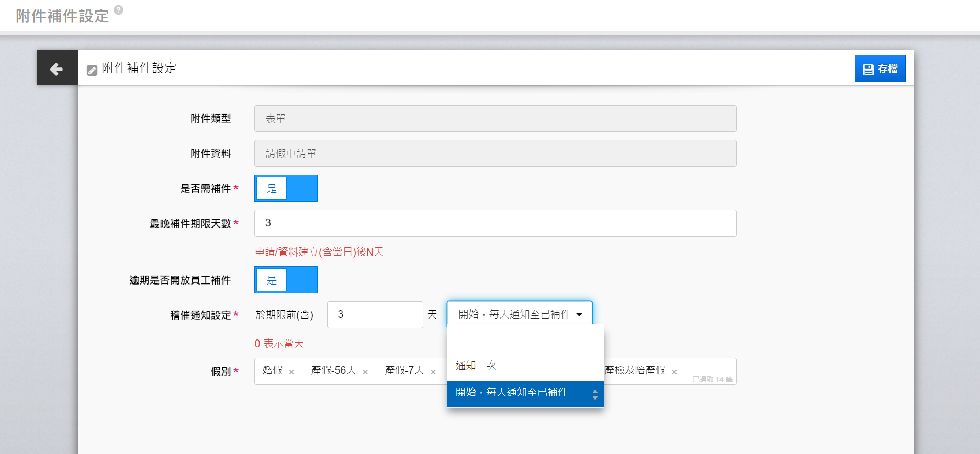Screen dimensions: 980x454
Task: Click the back arrow icon
Action: [x=57, y=69]
